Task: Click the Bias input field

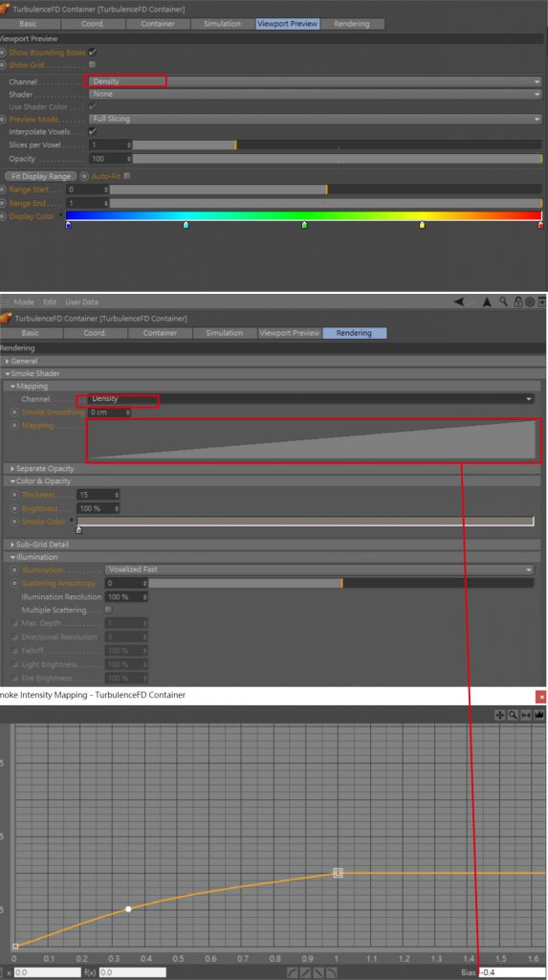Action: click(x=513, y=973)
